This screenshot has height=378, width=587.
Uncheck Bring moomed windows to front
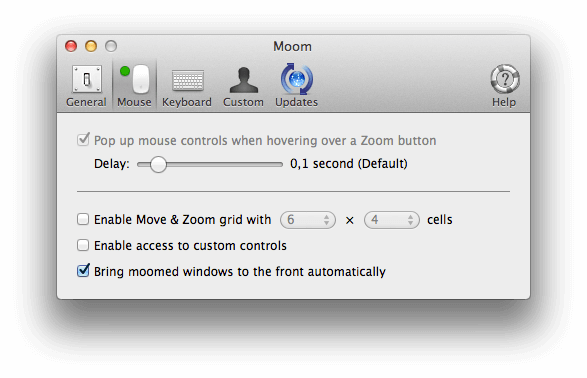pos(83,270)
